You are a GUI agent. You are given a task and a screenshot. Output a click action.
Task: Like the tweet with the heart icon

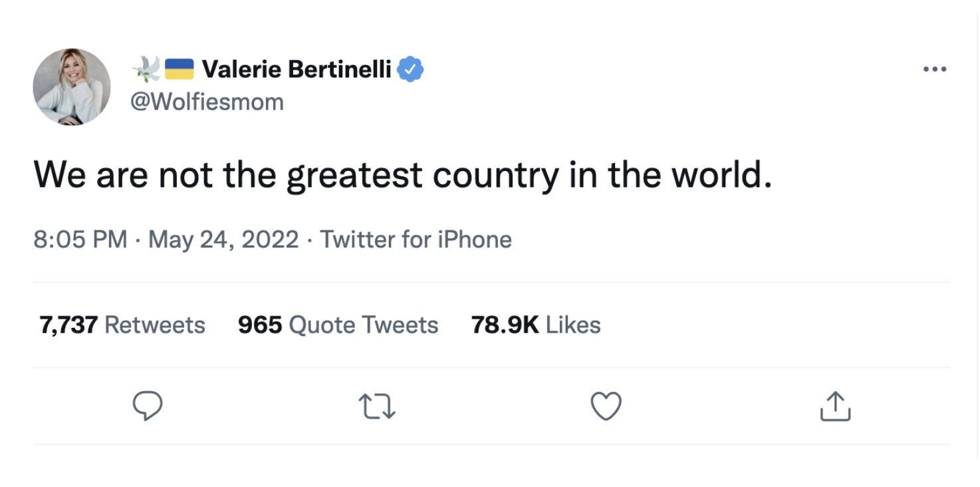pyautogui.click(x=606, y=406)
